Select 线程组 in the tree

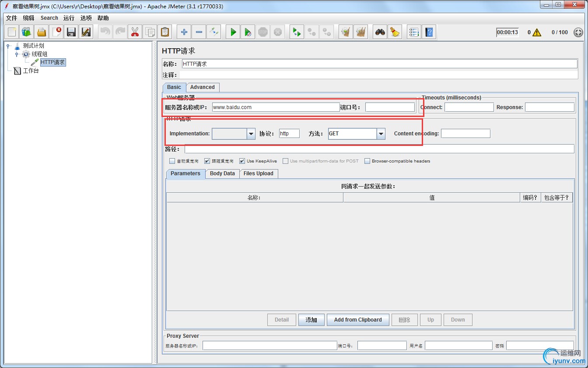[39, 54]
